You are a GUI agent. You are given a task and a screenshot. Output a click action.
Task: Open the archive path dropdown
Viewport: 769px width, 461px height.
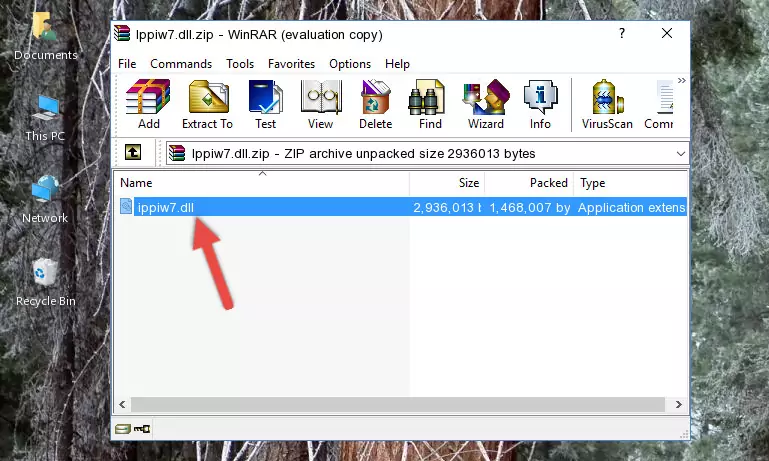[x=680, y=154]
